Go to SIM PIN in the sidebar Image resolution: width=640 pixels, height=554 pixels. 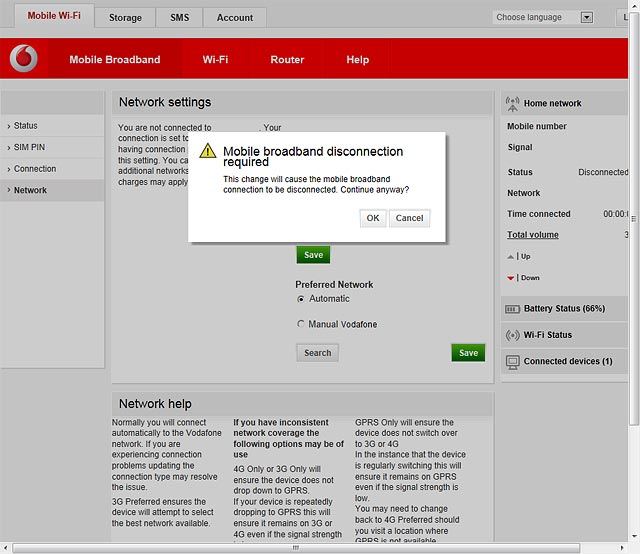coord(52,147)
